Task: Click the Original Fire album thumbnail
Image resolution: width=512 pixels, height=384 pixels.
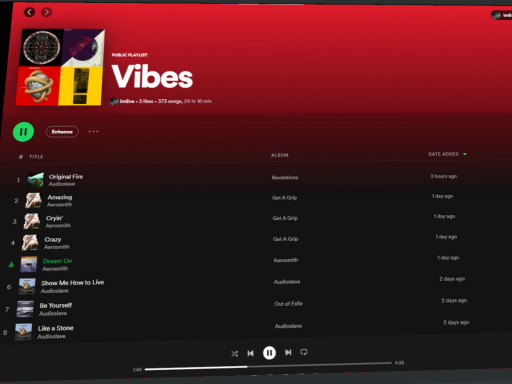Action: 35,180
